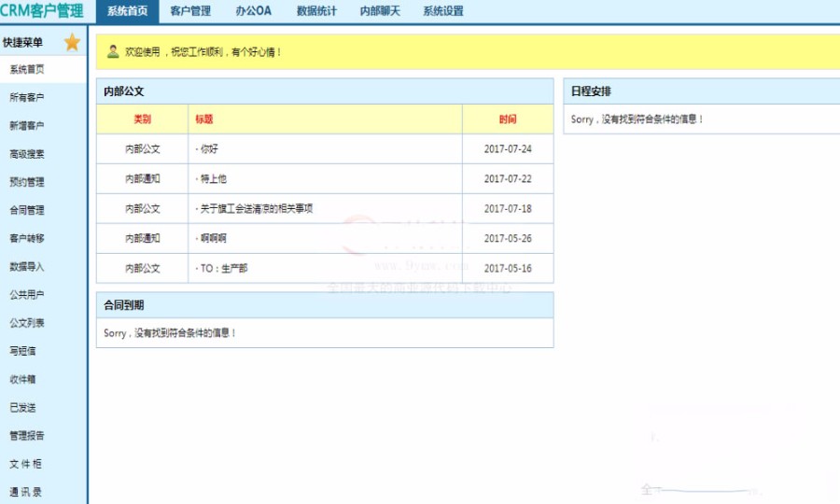Image resolution: width=840 pixels, height=504 pixels.
Task: Open 收件箱 in the sidebar
Action: point(22,380)
